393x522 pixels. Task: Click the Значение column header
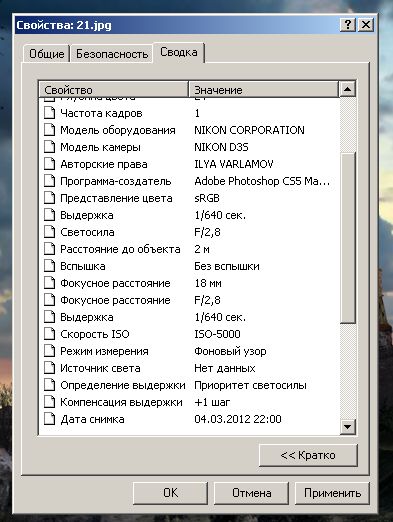click(x=264, y=90)
